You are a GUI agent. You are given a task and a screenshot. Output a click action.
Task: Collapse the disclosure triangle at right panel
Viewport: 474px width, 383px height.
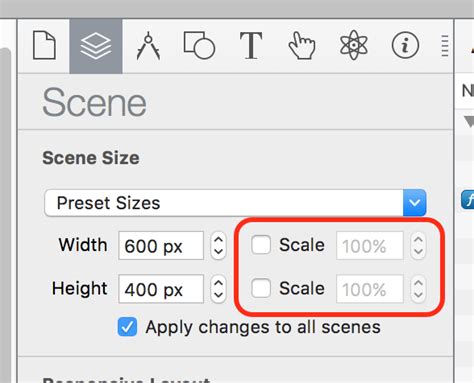[469, 121]
